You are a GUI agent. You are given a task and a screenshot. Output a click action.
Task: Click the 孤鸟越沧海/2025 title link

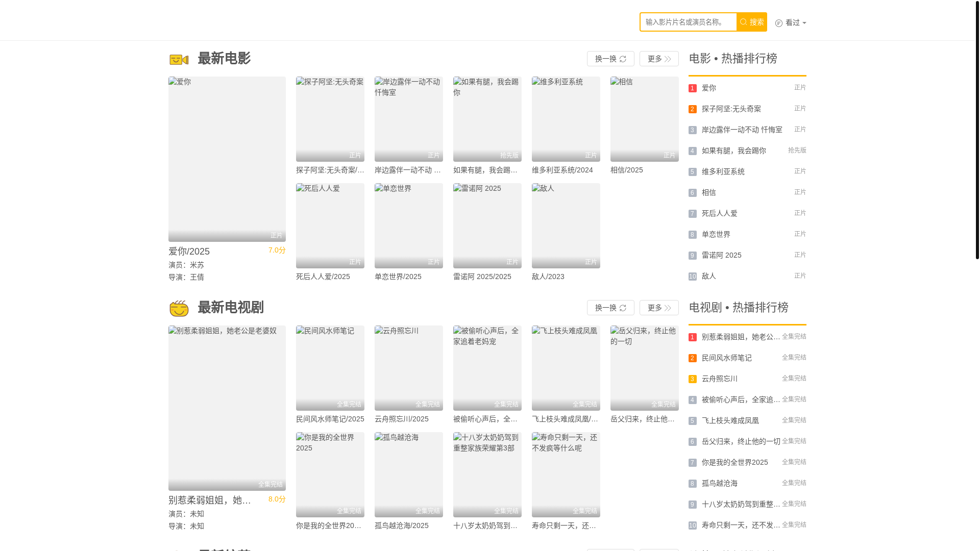(402, 525)
